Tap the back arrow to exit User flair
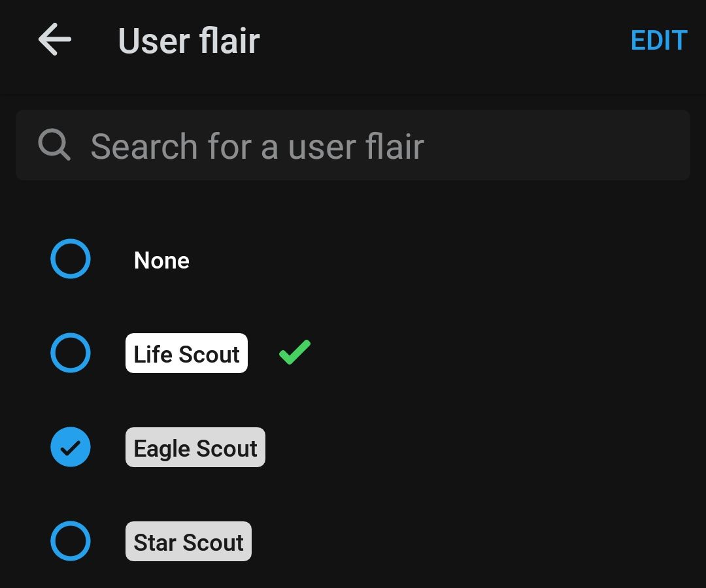 54,39
